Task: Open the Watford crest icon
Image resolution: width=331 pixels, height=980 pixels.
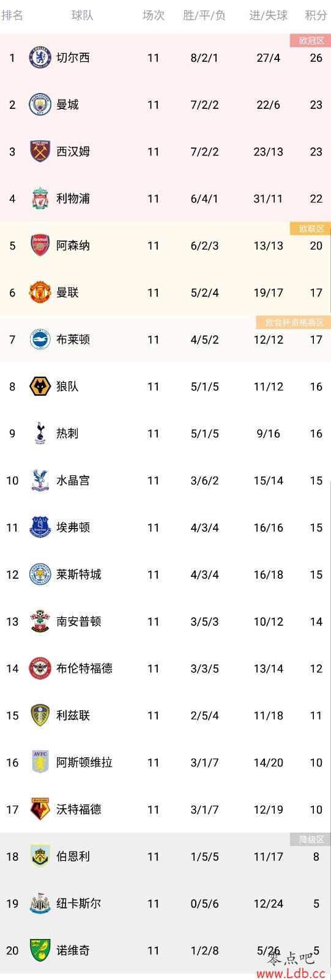Action: coord(40,809)
